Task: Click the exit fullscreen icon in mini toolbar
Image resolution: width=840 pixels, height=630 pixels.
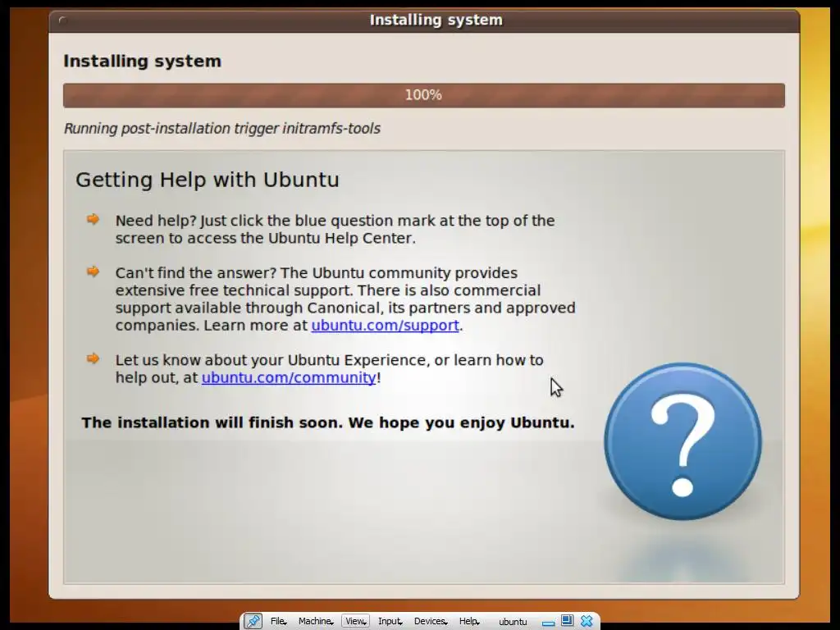Action: point(567,620)
